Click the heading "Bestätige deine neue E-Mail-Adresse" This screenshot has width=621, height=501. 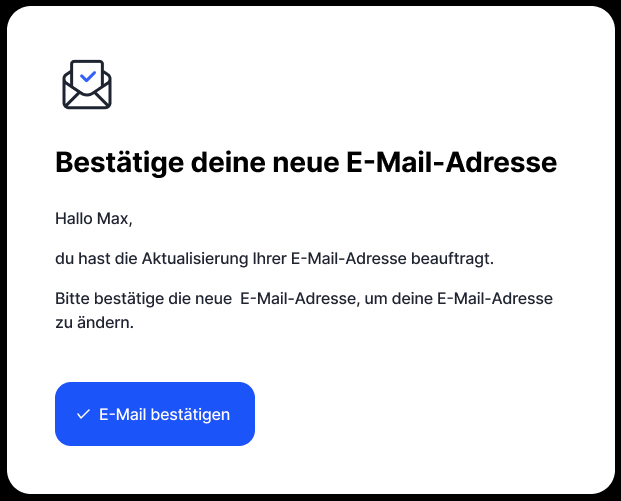[x=305, y=163]
